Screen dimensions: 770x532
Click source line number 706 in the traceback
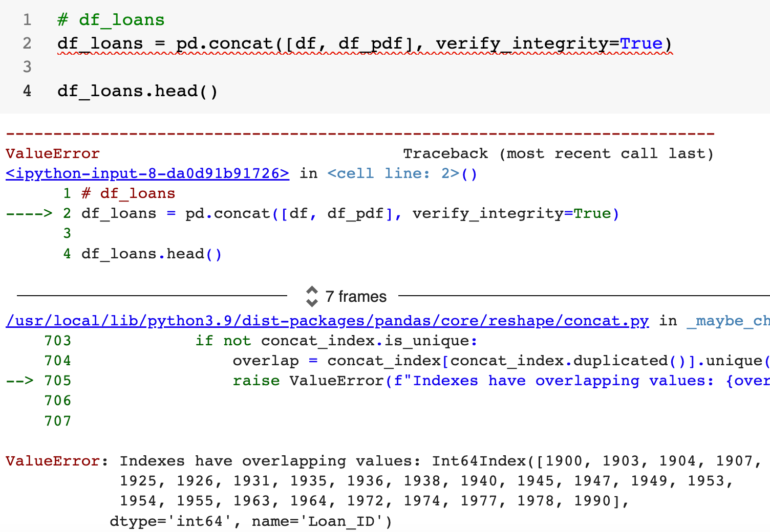[x=58, y=401]
